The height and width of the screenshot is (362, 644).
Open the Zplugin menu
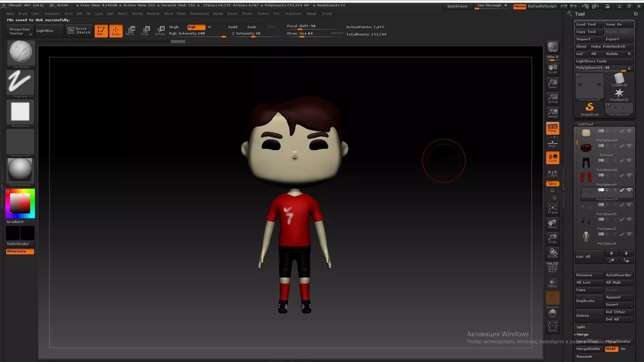311,14
